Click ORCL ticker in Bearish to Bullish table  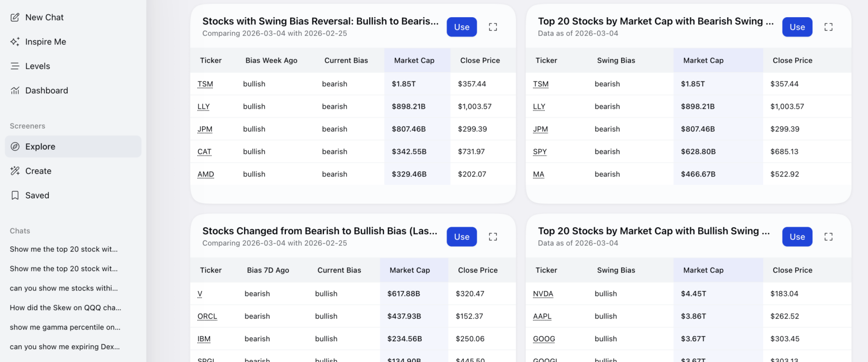click(x=207, y=316)
